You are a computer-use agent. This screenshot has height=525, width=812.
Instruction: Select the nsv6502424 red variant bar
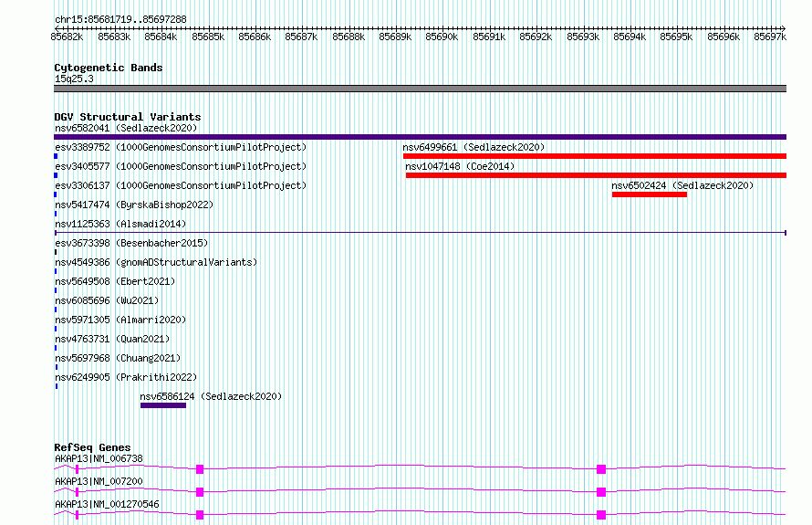click(650, 194)
